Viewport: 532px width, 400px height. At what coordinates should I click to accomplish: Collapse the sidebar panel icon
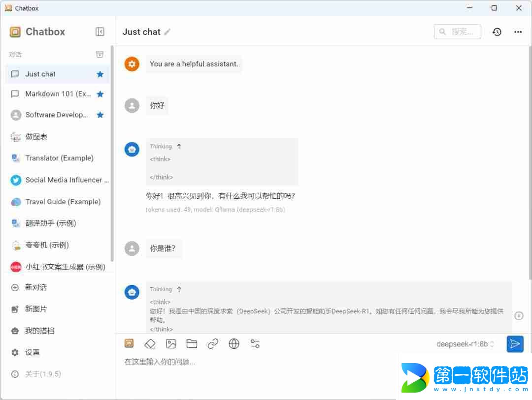pos(100,32)
